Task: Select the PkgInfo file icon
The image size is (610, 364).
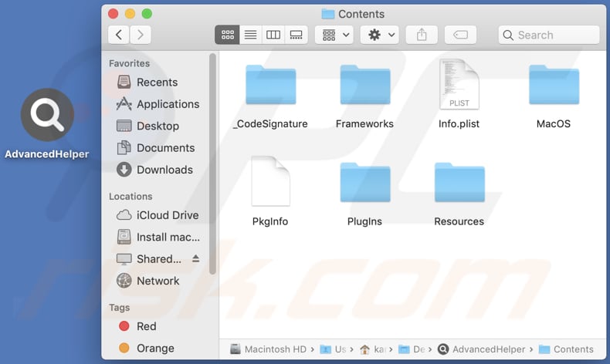Action: [x=270, y=181]
